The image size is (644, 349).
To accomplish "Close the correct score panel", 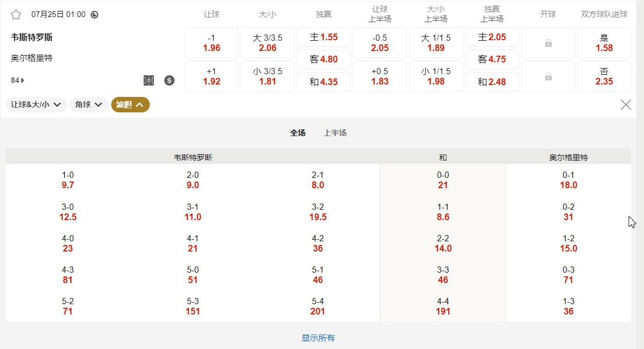I will coord(626,105).
